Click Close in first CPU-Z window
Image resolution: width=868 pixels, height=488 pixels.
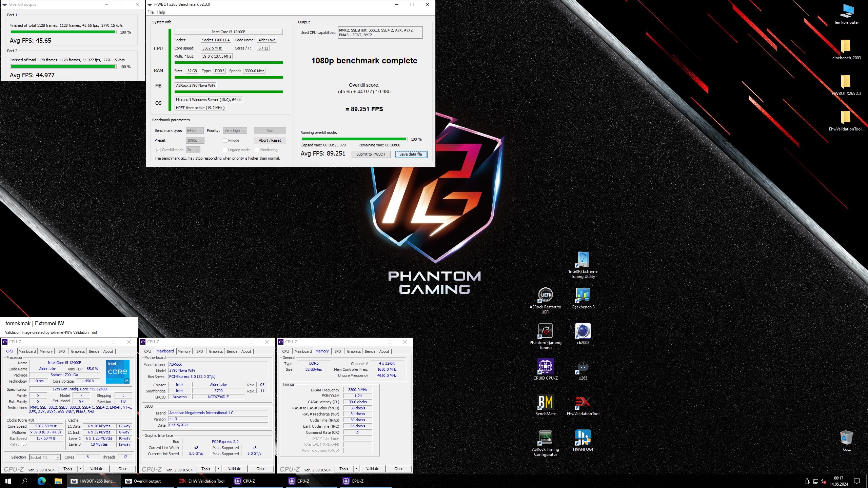click(123, 469)
